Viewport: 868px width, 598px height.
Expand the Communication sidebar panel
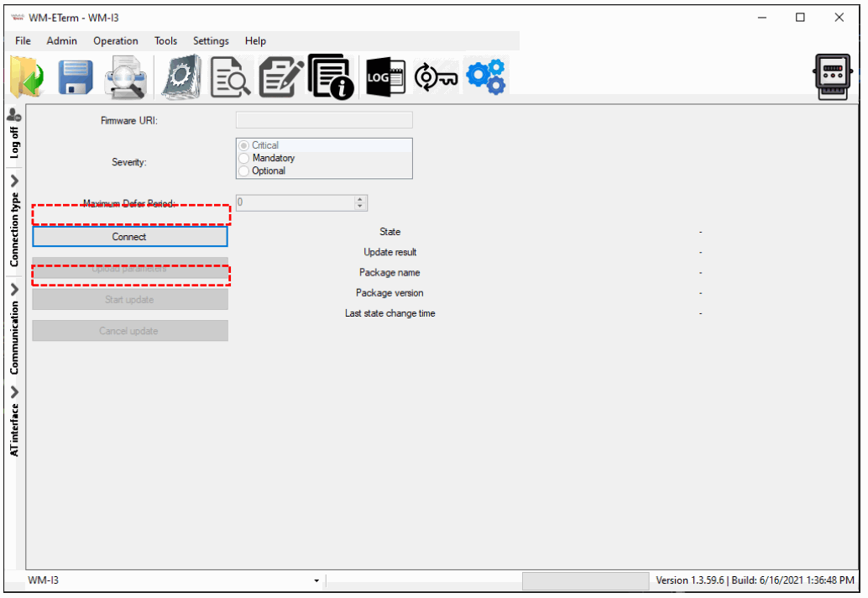point(13,332)
